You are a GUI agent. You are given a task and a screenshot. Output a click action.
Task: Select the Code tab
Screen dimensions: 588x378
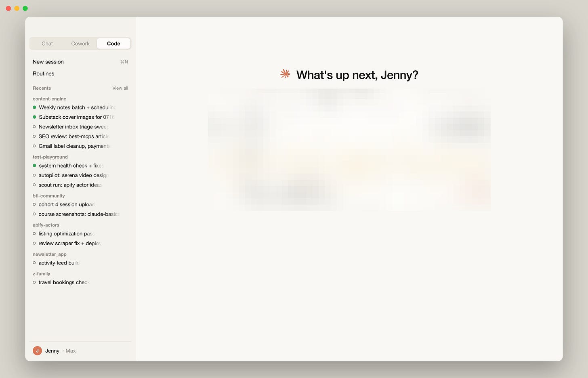[x=113, y=44]
